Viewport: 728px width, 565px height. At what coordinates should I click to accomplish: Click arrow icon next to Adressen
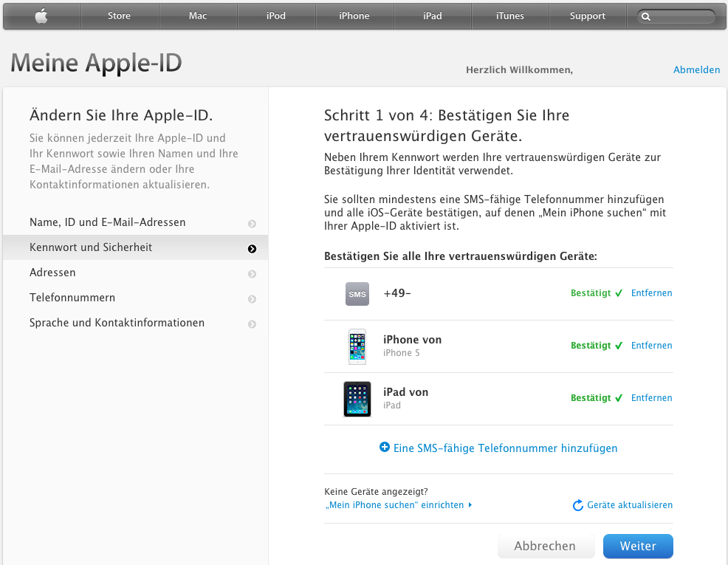(252, 274)
